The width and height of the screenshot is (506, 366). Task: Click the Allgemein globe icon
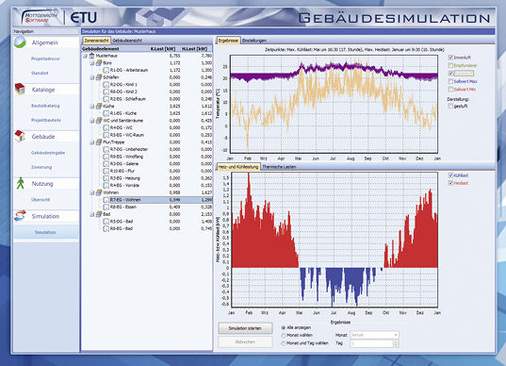20,42
